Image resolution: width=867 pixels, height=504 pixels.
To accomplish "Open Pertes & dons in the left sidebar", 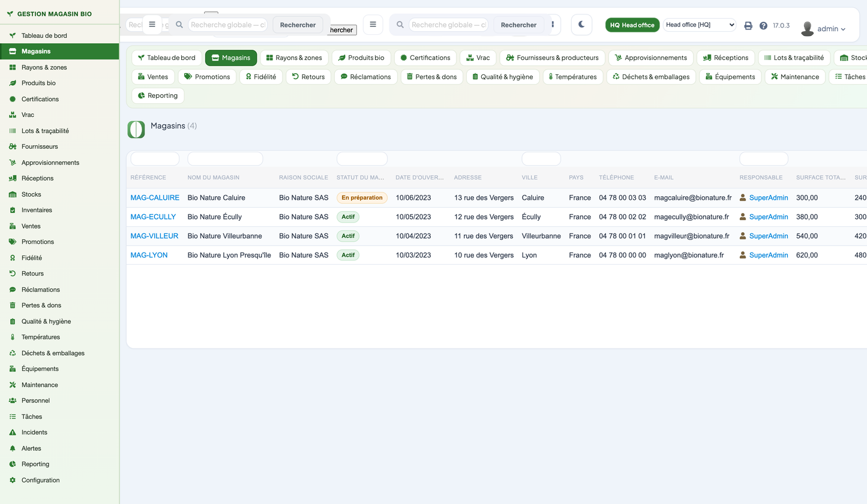I will 59,305.
